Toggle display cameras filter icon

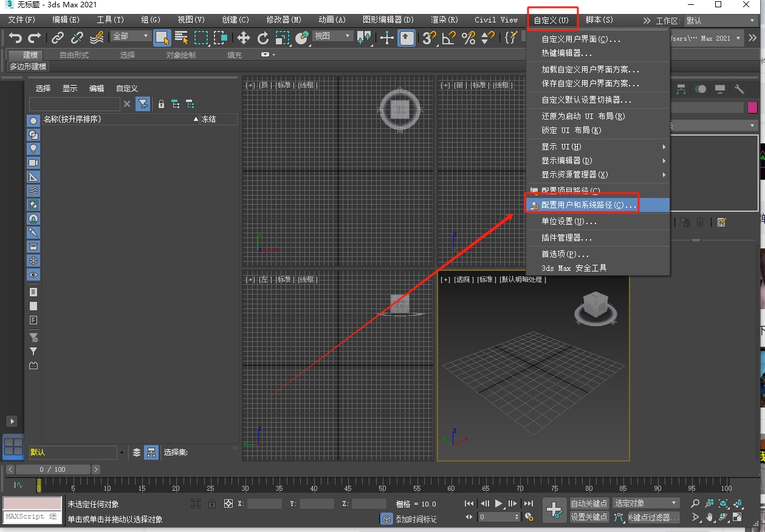tap(33, 163)
